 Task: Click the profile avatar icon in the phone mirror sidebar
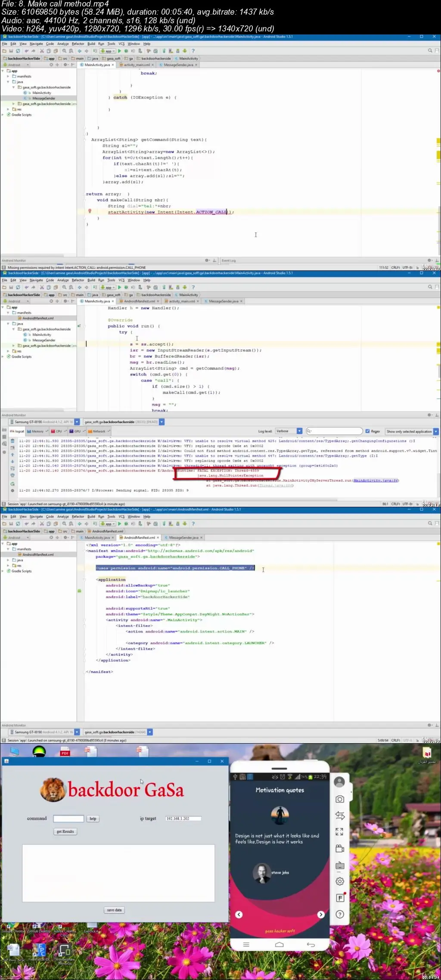click(340, 782)
